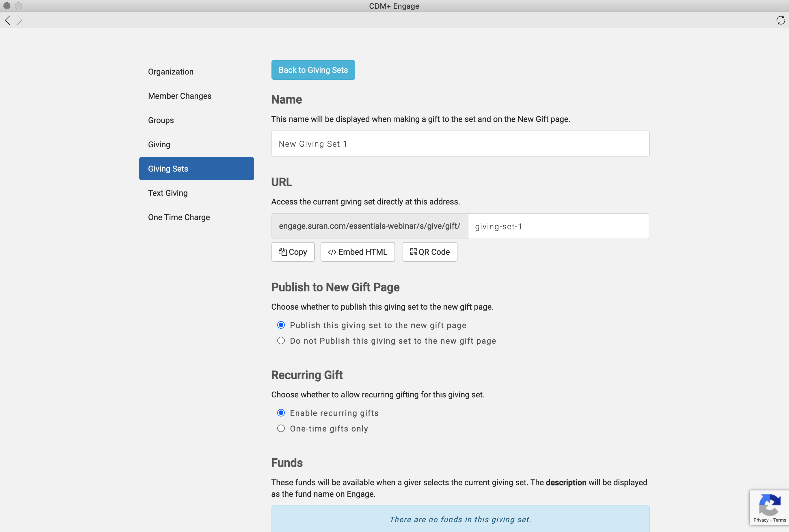The image size is (789, 532).
Task: Select Publish this giving set option
Action: 281,325
